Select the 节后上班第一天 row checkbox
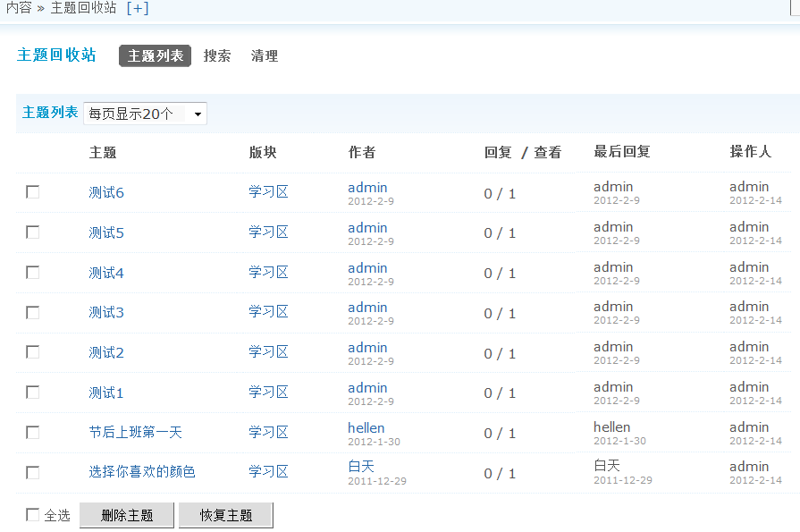The height and width of the screenshot is (532, 800). coord(33,433)
